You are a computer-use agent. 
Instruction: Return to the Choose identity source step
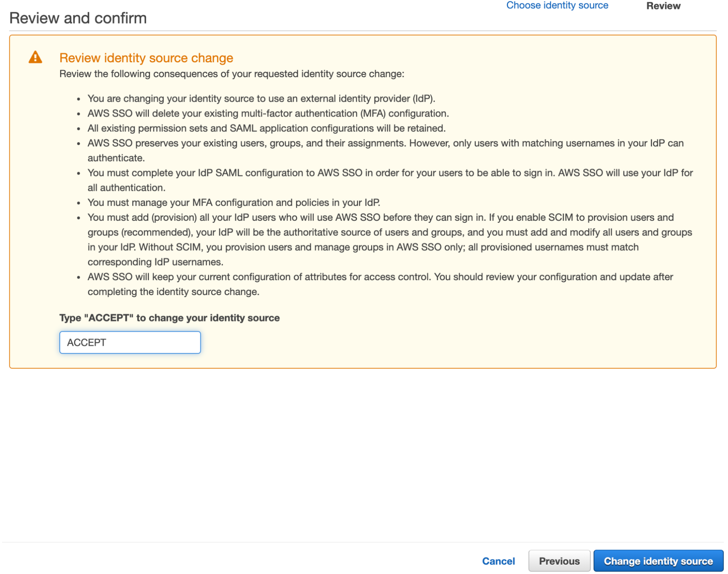557,5
